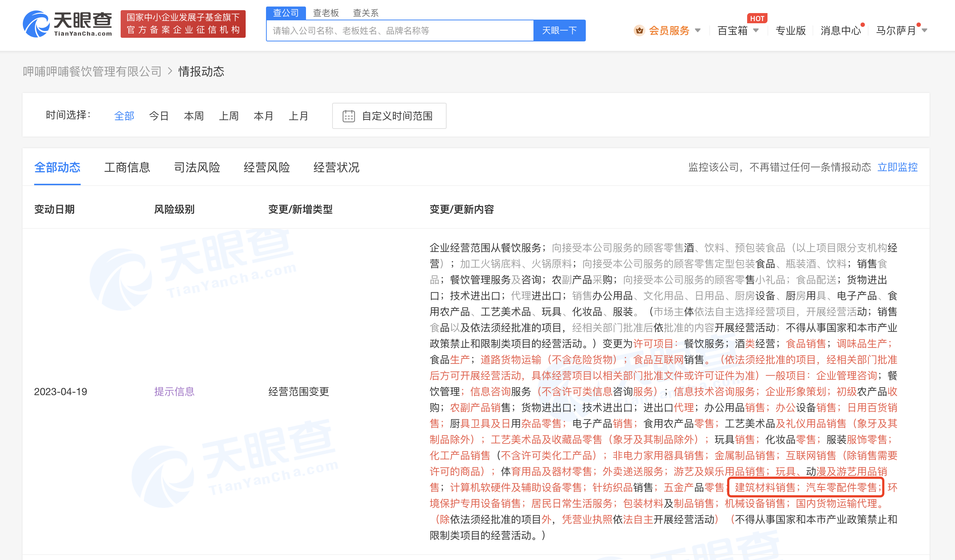Click the crown icon beside 会员服务

639,30
